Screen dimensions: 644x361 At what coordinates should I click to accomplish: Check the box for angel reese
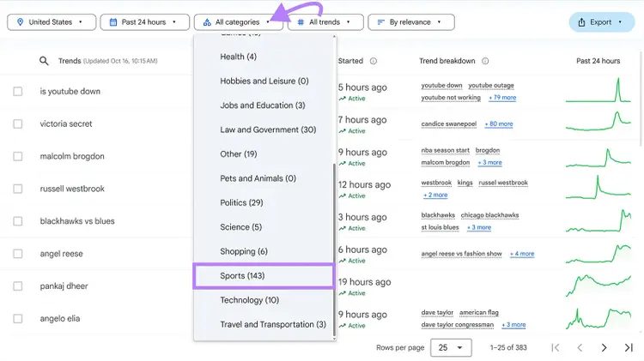coord(18,254)
